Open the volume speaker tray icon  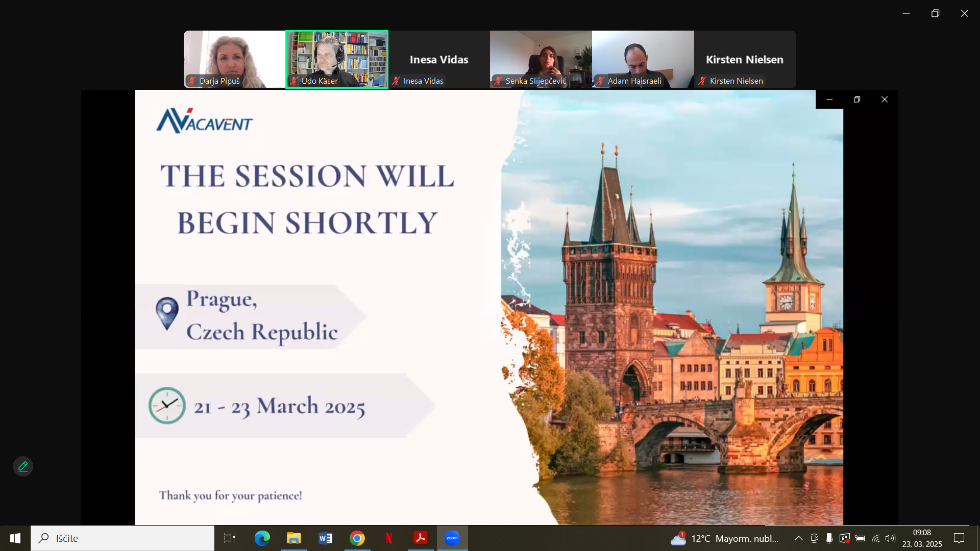coord(891,538)
